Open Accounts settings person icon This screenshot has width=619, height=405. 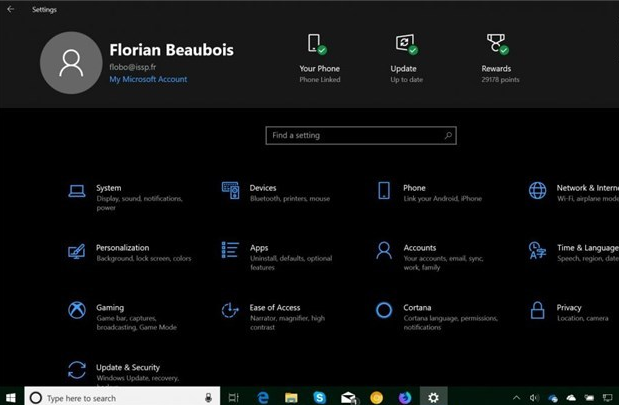pos(384,250)
